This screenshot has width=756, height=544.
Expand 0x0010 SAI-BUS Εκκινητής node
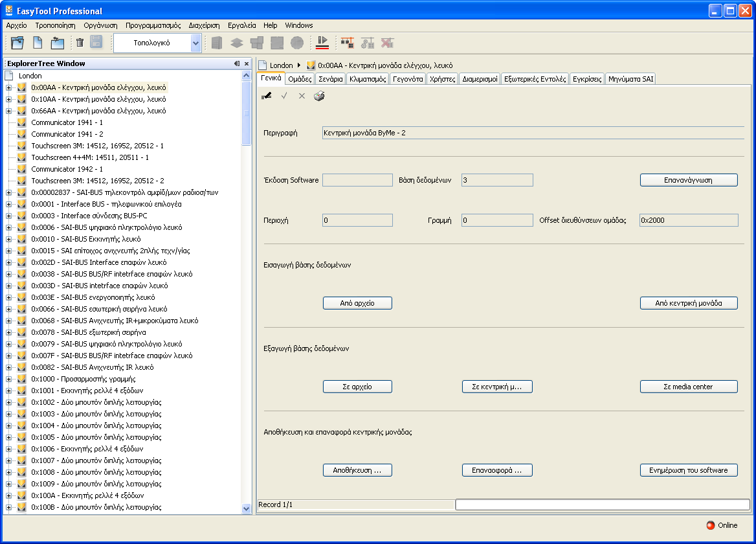8,239
